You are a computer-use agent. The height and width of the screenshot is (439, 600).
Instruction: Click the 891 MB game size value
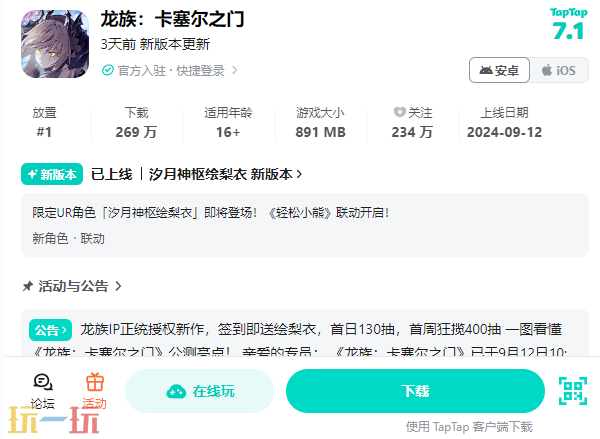320,132
